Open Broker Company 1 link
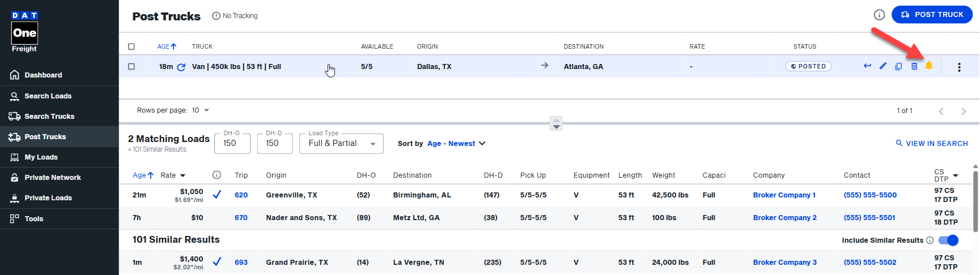 click(784, 195)
